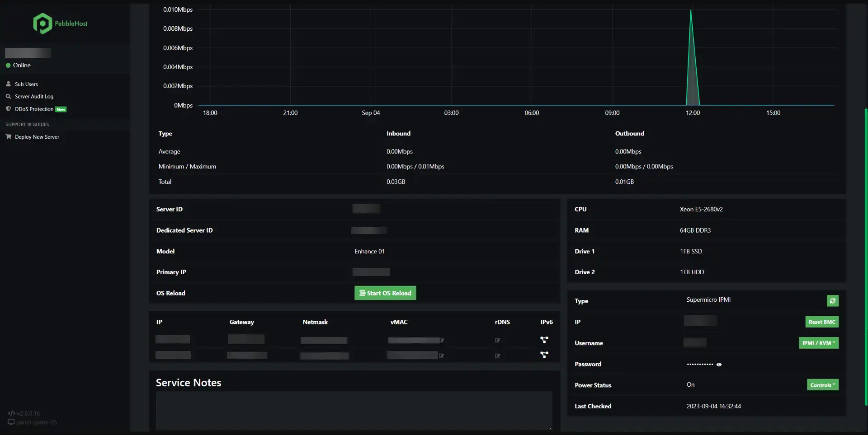The image size is (868, 435).
Task: Click the blurred Primary IP value
Action: point(371,272)
